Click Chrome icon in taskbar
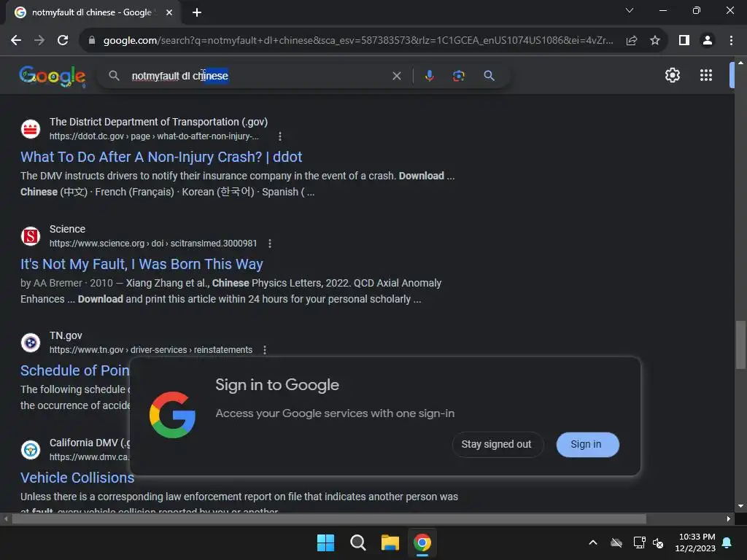 422,542
